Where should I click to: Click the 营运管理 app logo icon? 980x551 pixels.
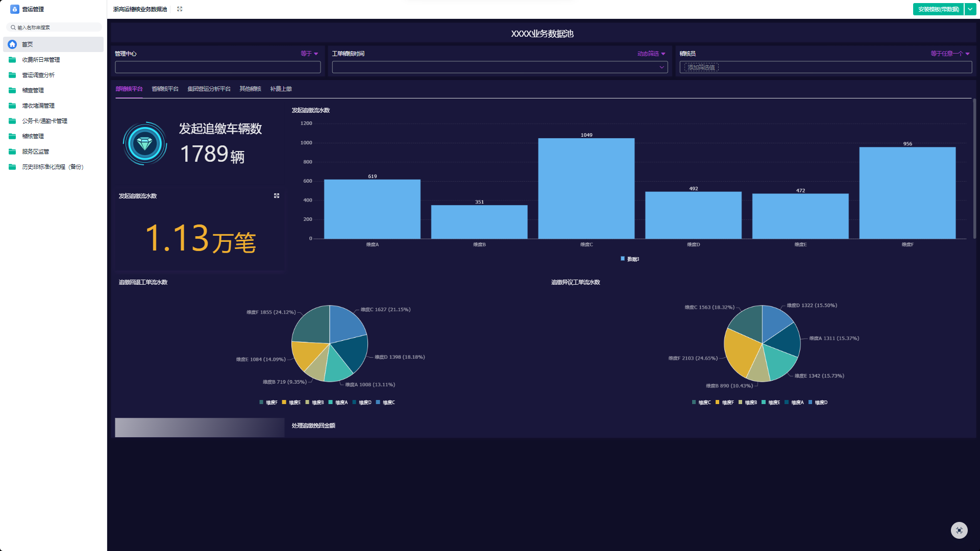click(14, 9)
